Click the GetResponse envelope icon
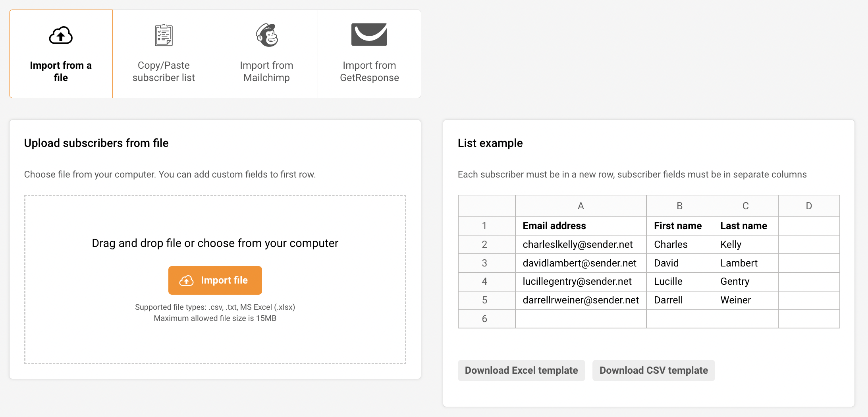 point(369,35)
